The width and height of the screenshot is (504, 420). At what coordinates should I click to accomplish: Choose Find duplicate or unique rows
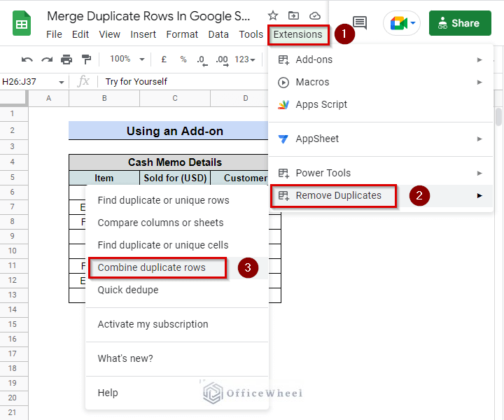(177, 200)
